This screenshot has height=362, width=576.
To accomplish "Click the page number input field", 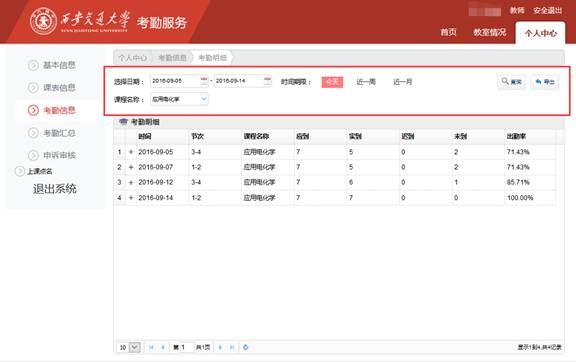I will click(x=186, y=347).
